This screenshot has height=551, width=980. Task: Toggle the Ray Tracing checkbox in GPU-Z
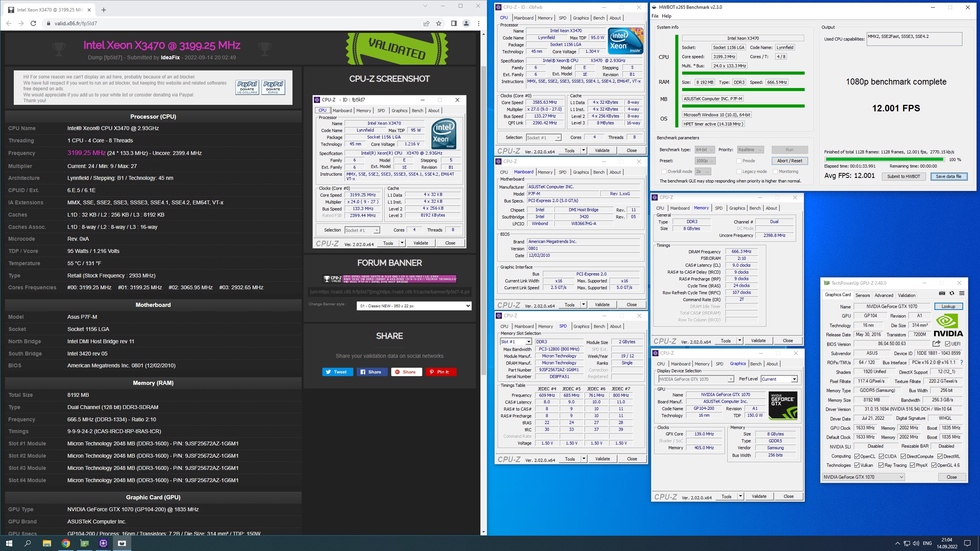click(x=881, y=465)
